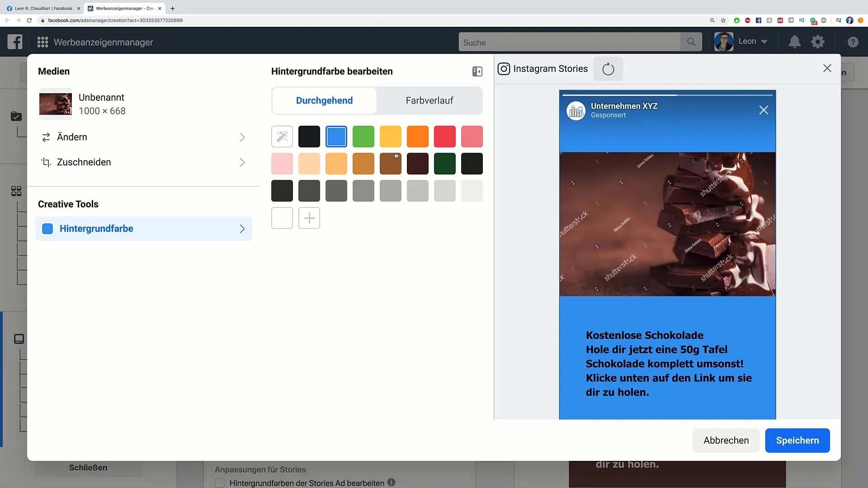Select the Zuschneiden menu row
This screenshot has width=868, height=488.
(144, 162)
